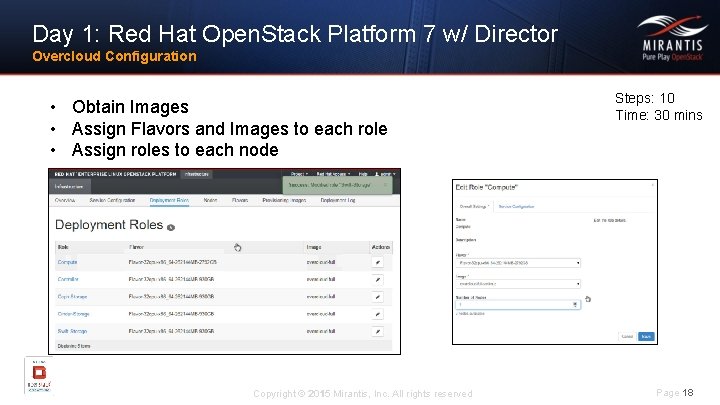Click the Flavor column header
720x405 pixels.
pyautogui.click(x=136, y=247)
